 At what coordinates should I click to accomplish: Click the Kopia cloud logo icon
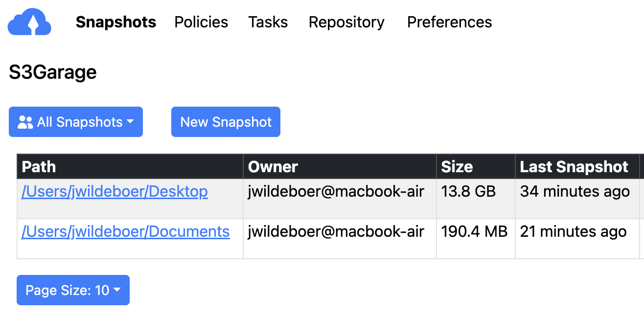tap(30, 22)
